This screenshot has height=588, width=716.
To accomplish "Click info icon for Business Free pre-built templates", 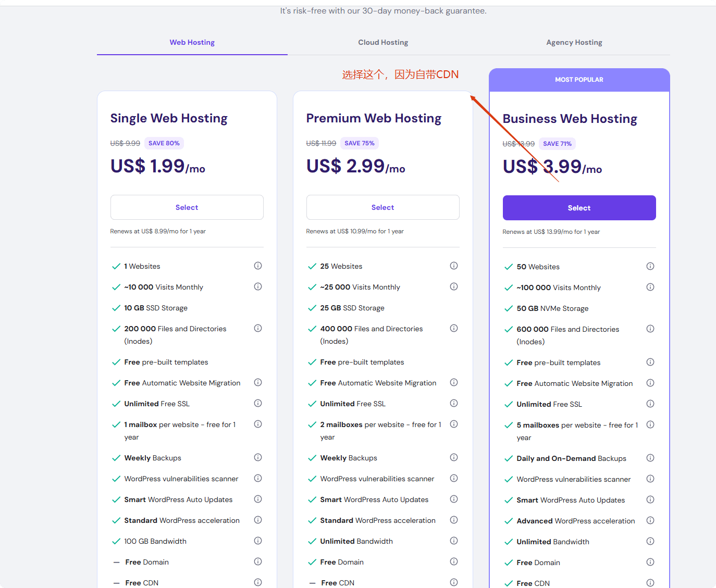I will tap(650, 362).
